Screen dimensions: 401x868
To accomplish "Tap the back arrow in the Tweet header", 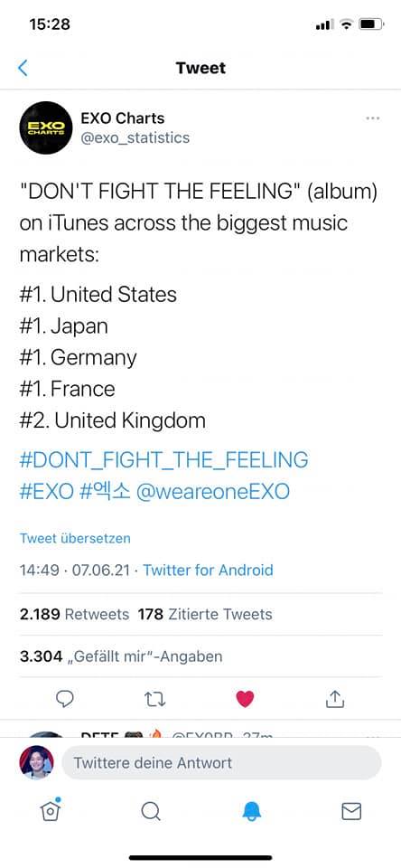I will 23,68.
